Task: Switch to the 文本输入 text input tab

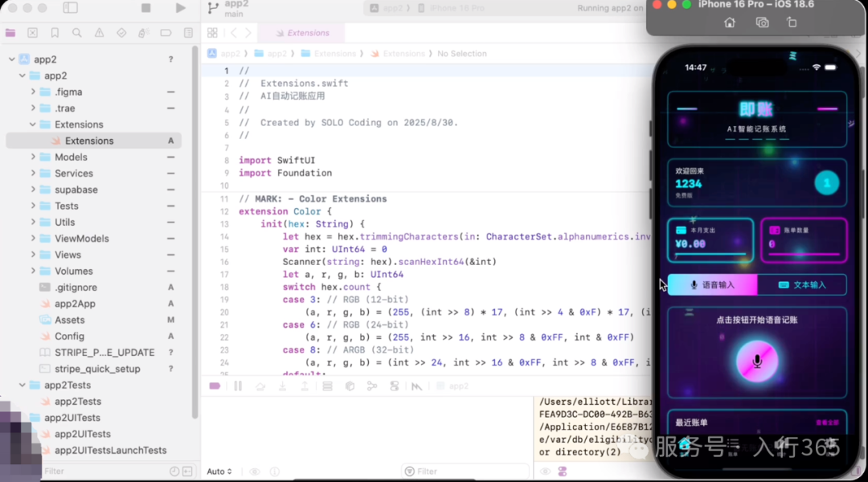Action: (x=802, y=285)
